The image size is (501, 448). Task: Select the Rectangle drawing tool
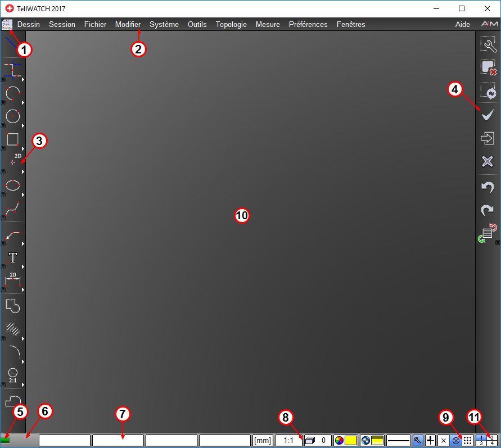click(12, 139)
